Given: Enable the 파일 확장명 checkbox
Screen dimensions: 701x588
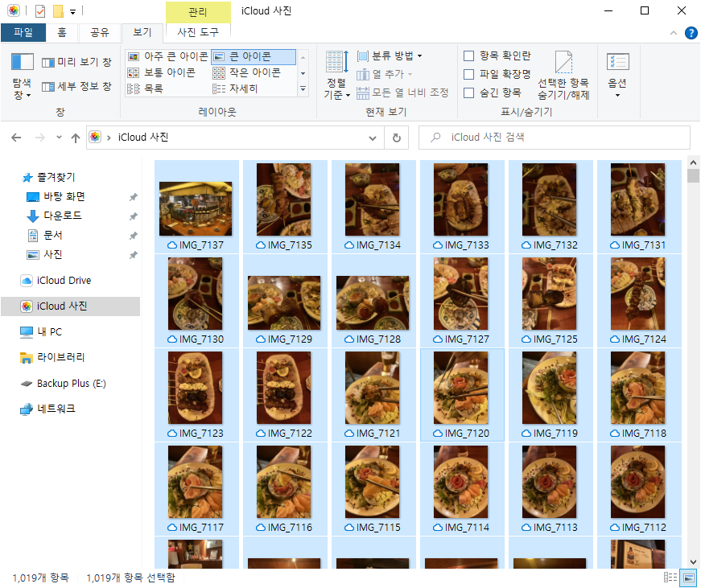Looking at the screenshot, I should pyautogui.click(x=468, y=74).
